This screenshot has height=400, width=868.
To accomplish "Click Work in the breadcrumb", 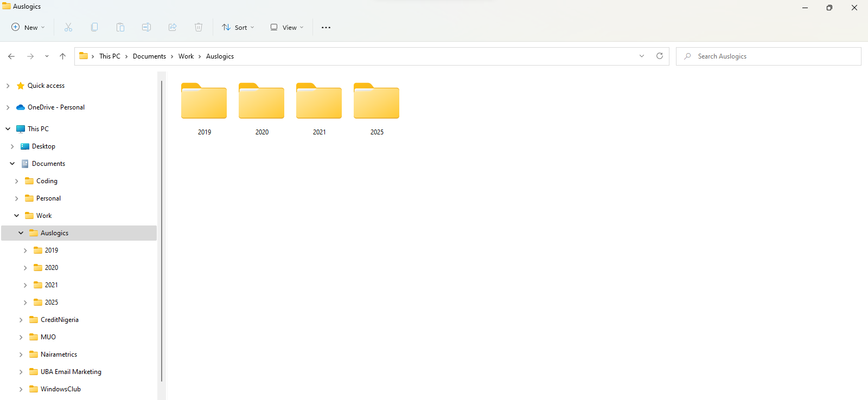I will pos(186,56).
